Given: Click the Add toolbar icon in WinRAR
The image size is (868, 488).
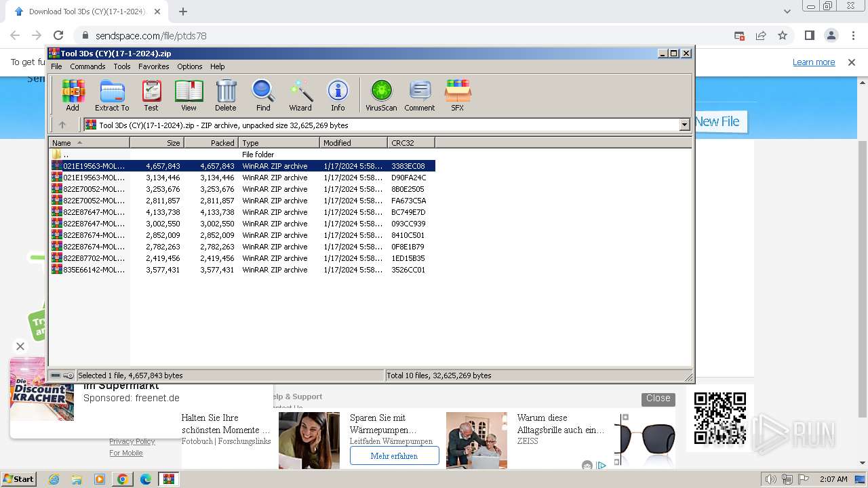Looking at the screenshot, I should (x=73, y=95).
